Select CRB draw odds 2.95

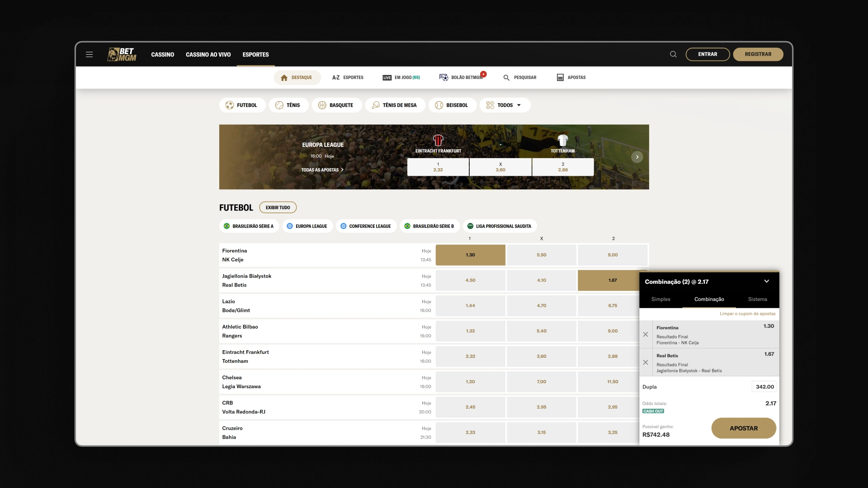[x=542, y=407]
